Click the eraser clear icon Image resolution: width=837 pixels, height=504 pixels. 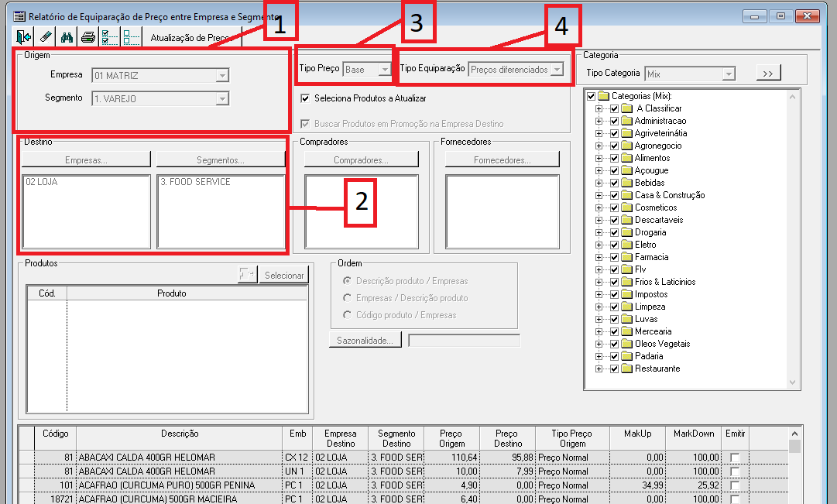46,37
